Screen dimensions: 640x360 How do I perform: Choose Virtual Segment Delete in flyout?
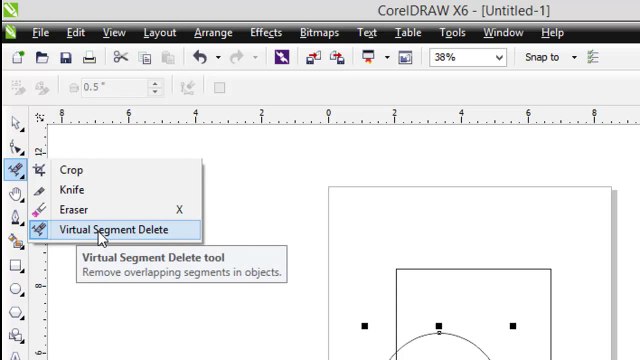[115, 230]
